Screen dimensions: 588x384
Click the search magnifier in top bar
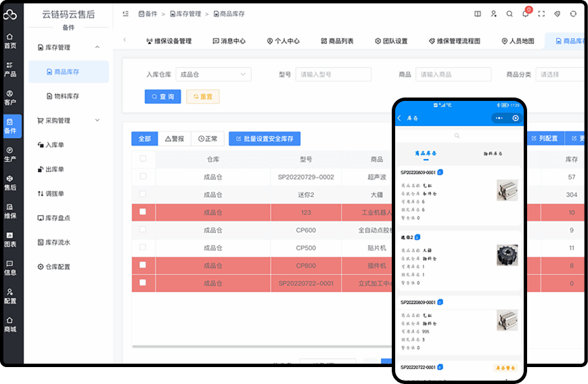point(509,14)
